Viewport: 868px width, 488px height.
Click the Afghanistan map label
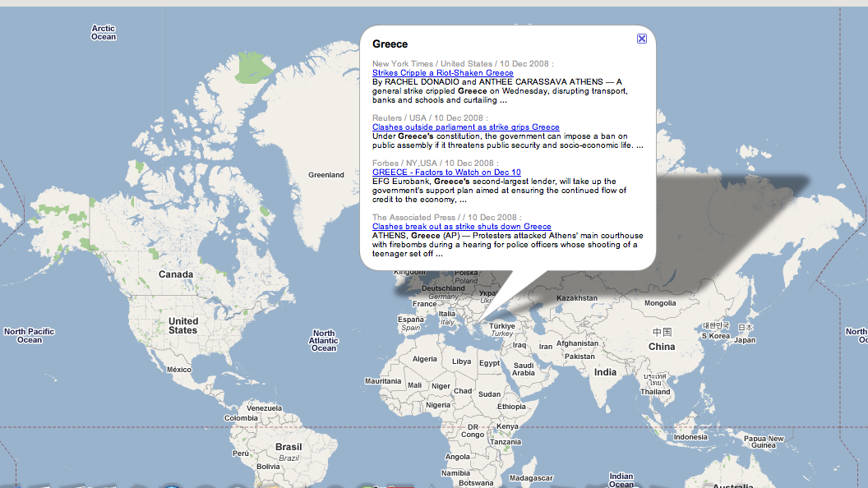coord(577,343)
